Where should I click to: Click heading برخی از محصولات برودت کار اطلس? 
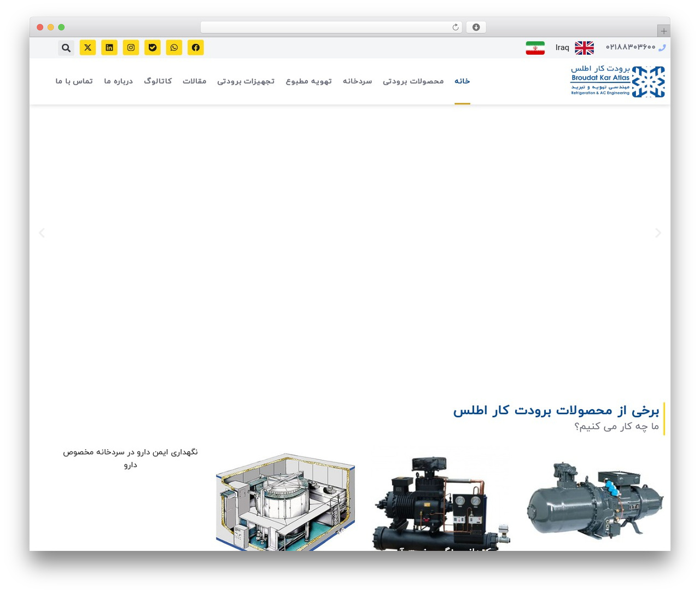[556, 410]
